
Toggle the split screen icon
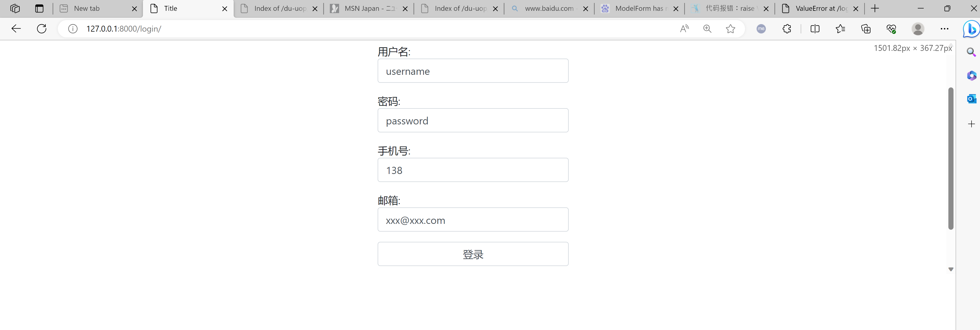pyautogui.click(x=815, y=29)
